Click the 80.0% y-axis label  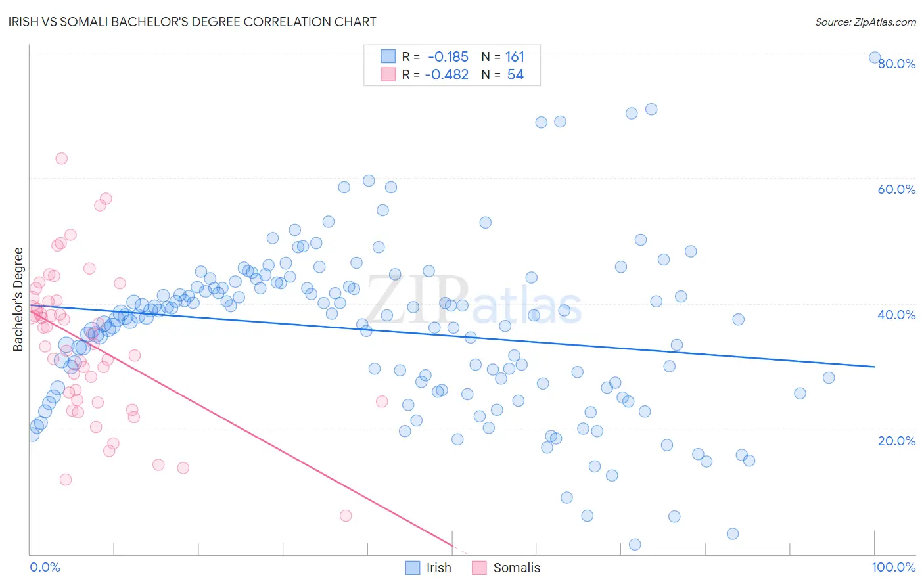pyautogui.click(x=896, y=64)
